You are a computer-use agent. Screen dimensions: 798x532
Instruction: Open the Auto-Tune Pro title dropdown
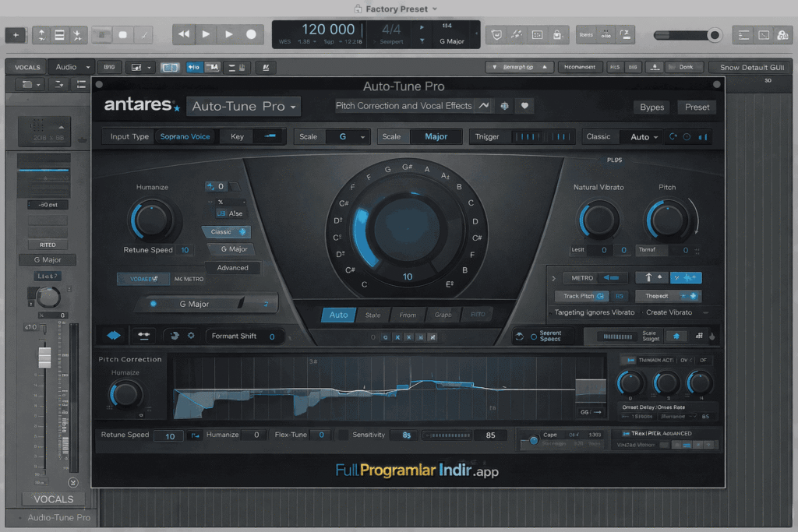click(x=242, y=106)
